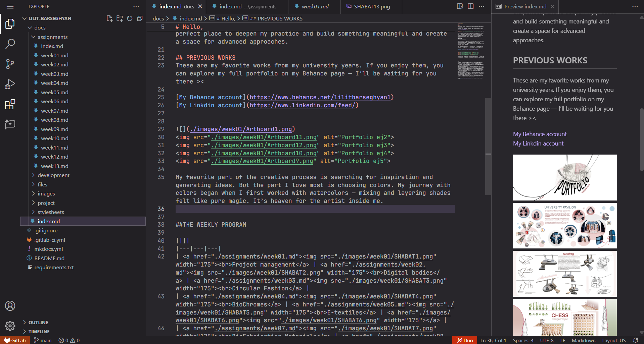The image size is (644, 344).
Task: Open the Source Control view
Action: pyautogui.click(x=10, y=64)
